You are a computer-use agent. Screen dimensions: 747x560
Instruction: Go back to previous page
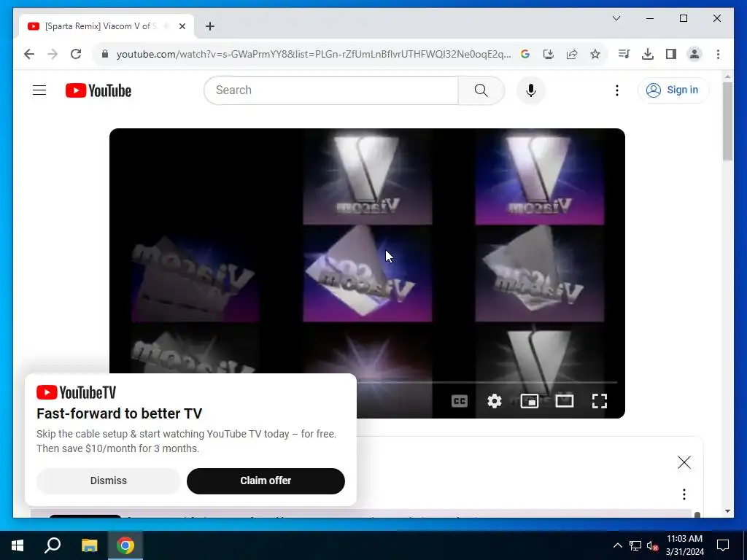[x=29, y=54]
